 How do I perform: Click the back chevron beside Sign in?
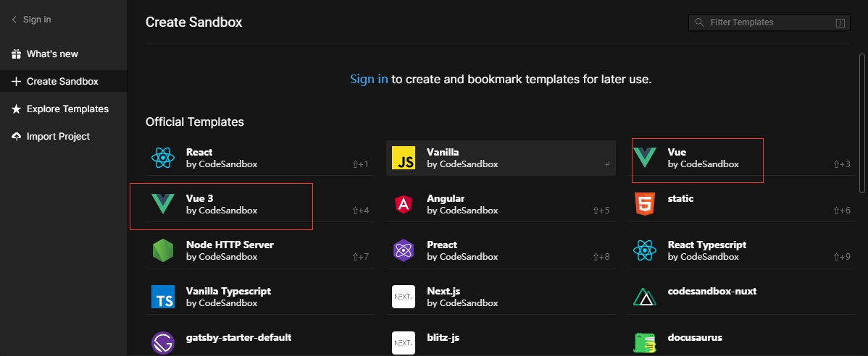tap(14, 20)
